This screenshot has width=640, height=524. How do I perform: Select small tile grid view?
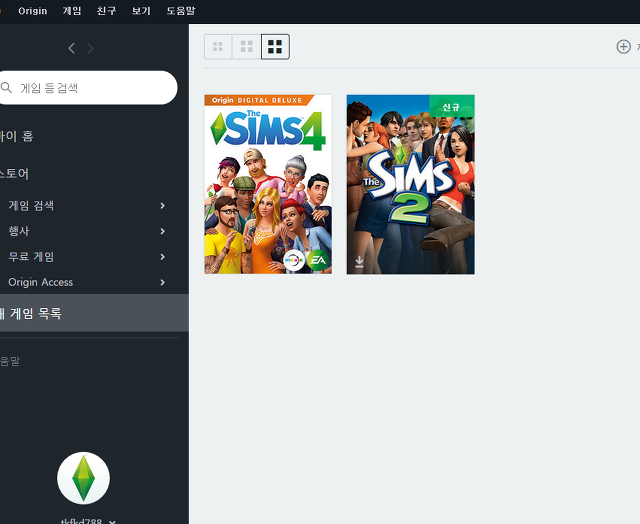click(218, 47)
